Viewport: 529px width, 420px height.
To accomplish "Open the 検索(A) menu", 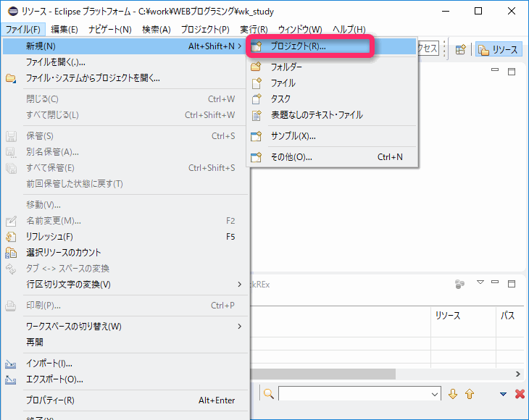I will (x=157, y=29).
